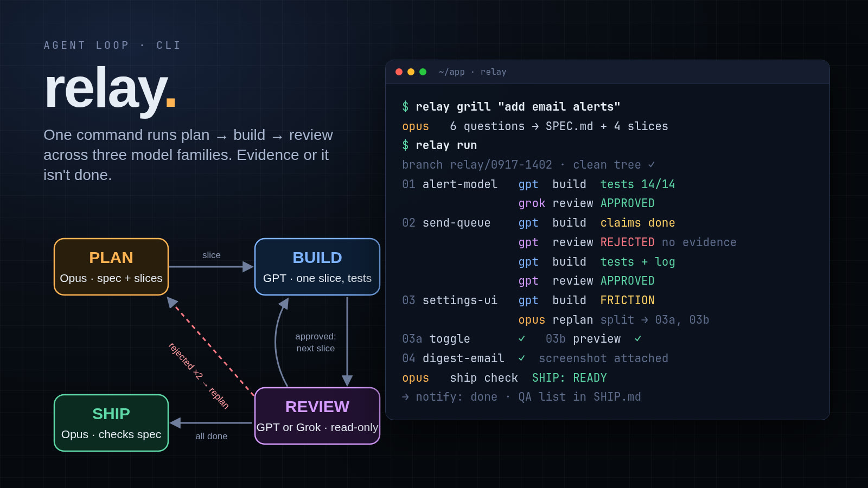Click the 'notify: done · QA list in SHIP.md' line
The width and height of the screenshot is (868, 488).
521,397
